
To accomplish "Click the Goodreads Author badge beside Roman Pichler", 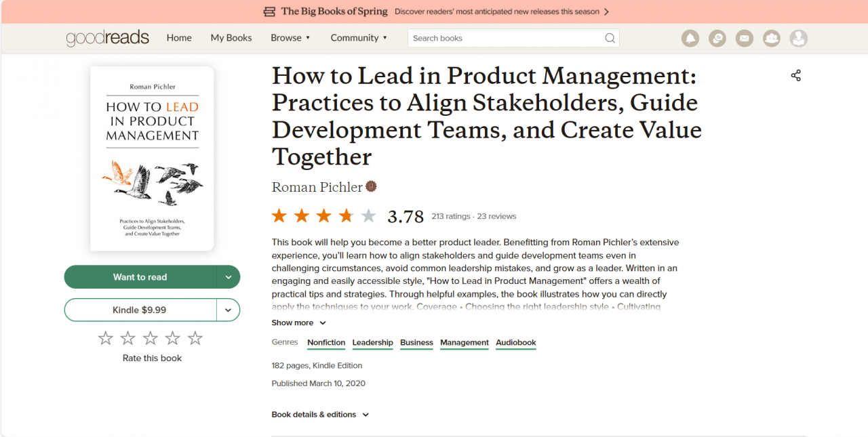I will [x=370, y=186].
